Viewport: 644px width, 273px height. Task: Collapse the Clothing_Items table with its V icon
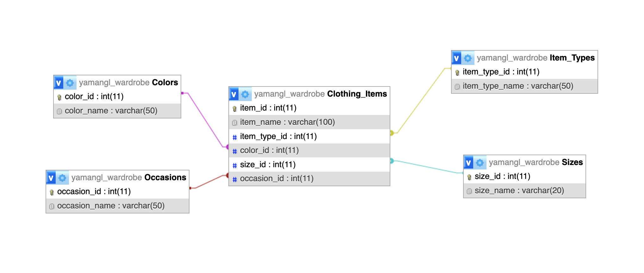234,94
